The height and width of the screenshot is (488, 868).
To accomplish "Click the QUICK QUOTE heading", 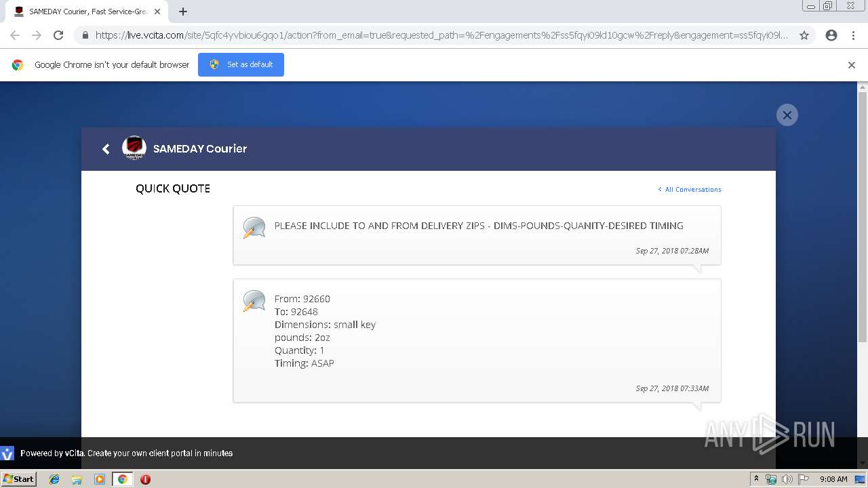I will [x=173, y=188].
